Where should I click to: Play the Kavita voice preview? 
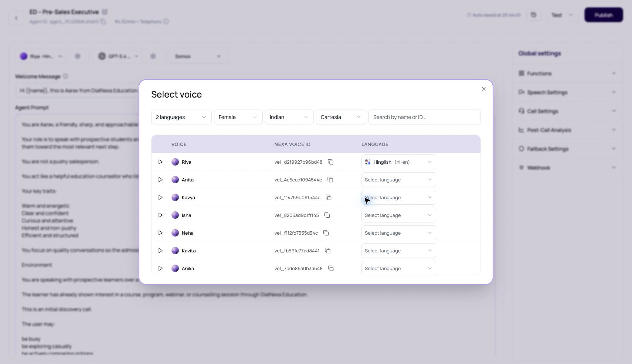[x=160, y=251]
